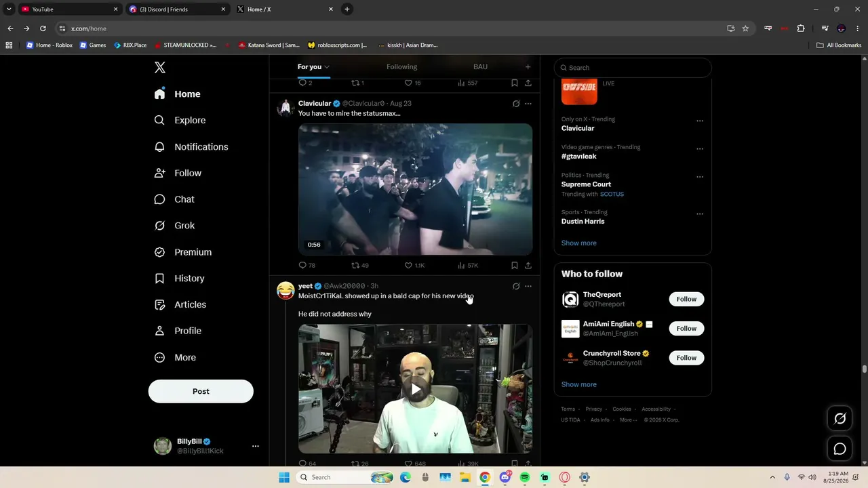
Task: Open the Terms footer link
Action: 568,409
